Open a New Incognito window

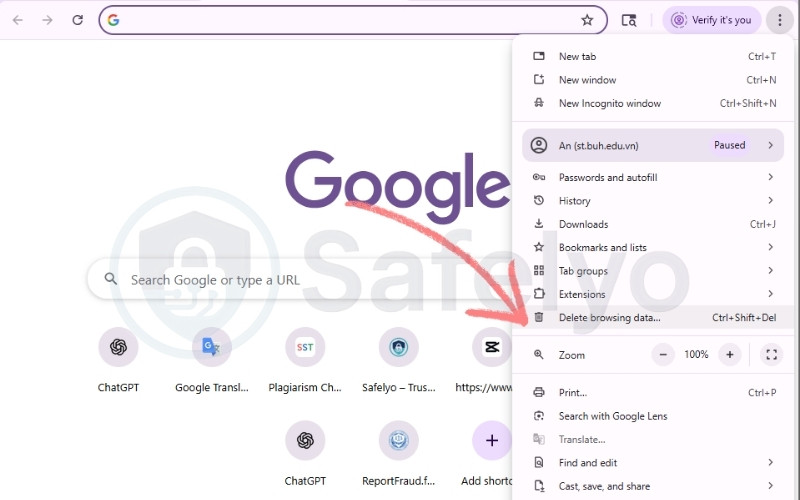tap(653, 103)
